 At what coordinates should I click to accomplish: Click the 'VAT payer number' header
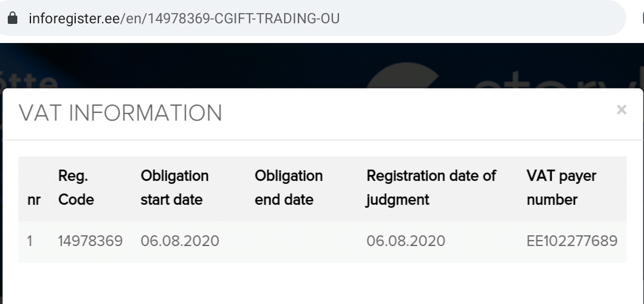coord(561,188)
